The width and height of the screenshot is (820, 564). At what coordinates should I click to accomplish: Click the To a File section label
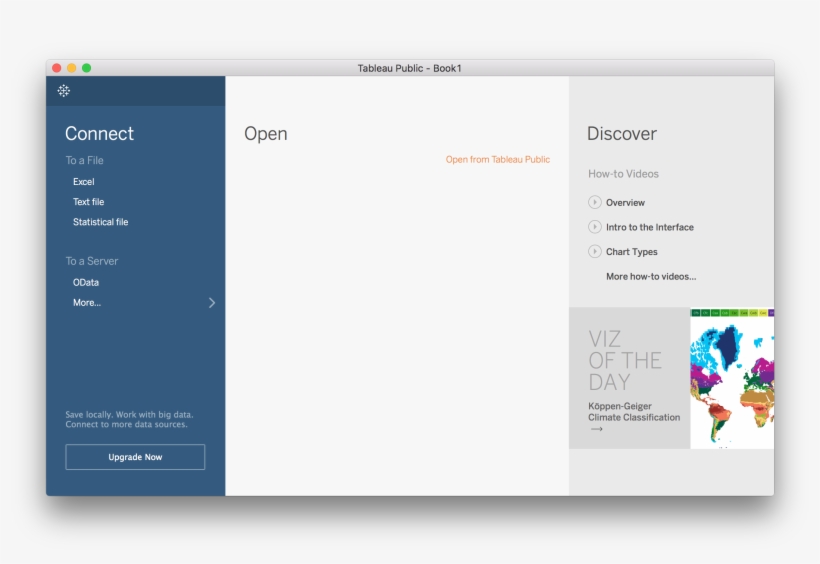(x=84, y=161)
